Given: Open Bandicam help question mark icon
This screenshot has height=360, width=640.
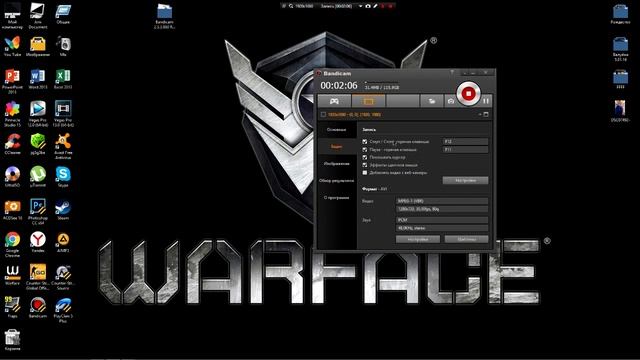Looking at the screenshot, I should pyautogui.click(x=452, y=73).
